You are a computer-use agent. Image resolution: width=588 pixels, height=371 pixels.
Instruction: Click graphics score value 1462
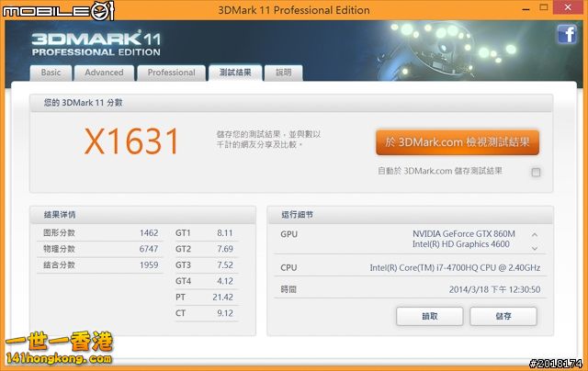[149, 232]
